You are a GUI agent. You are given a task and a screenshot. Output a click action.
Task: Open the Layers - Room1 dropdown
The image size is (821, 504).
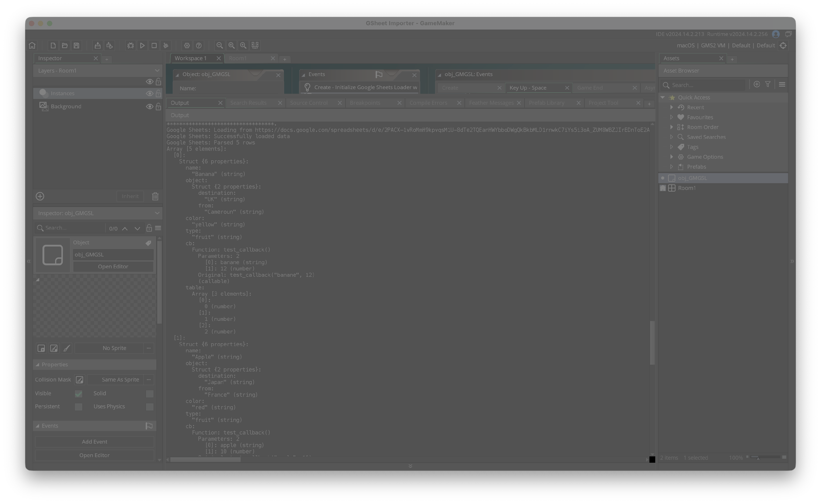click(97, 71)
